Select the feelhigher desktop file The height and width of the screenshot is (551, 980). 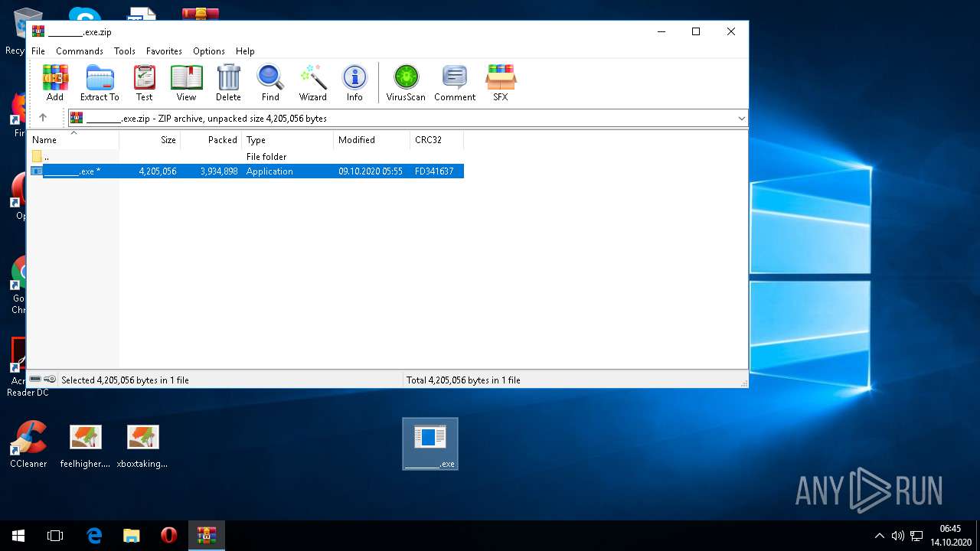click(85, 446)
